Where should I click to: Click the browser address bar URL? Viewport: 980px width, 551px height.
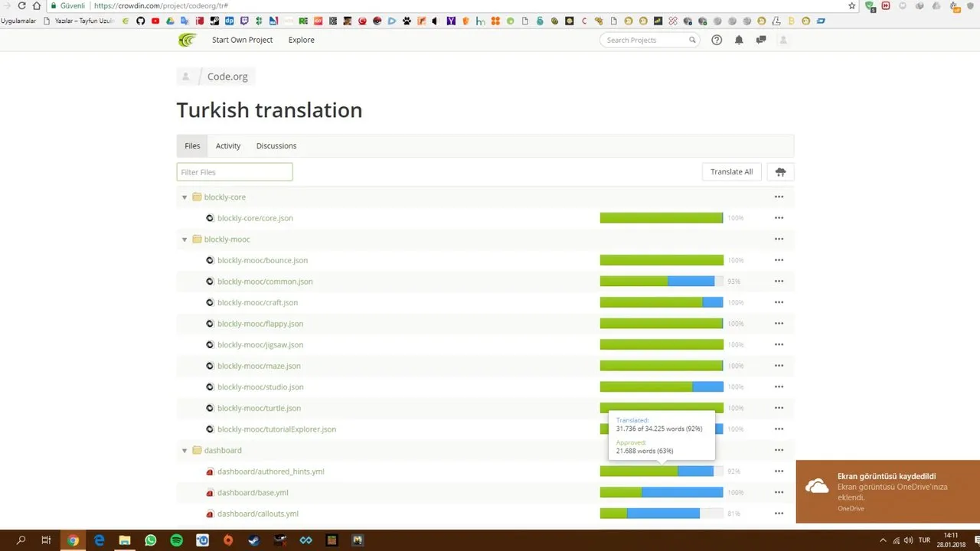pos(161,5)
